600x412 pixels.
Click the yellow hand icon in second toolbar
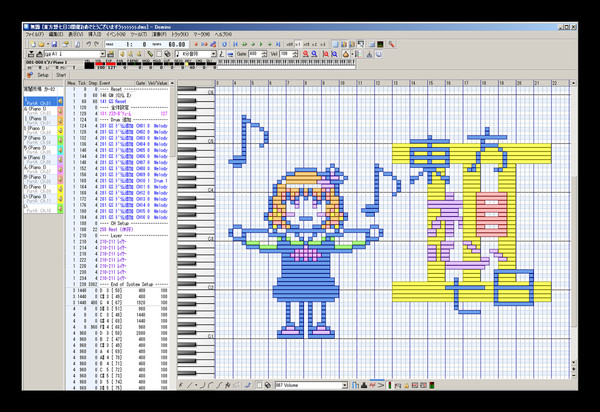pyautogui.click(x=122, y=54)
